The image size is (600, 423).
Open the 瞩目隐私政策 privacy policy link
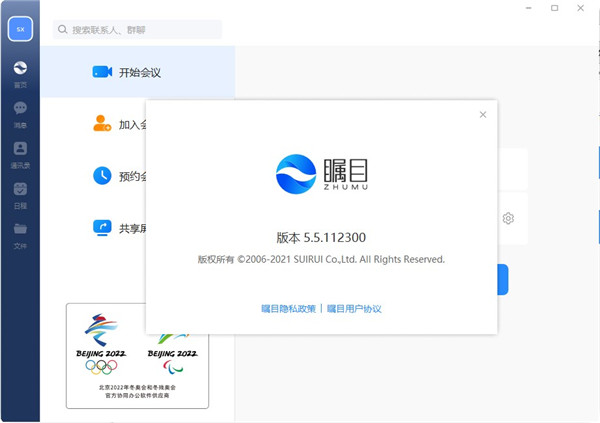pyautogui.click(x=289, y=309)
